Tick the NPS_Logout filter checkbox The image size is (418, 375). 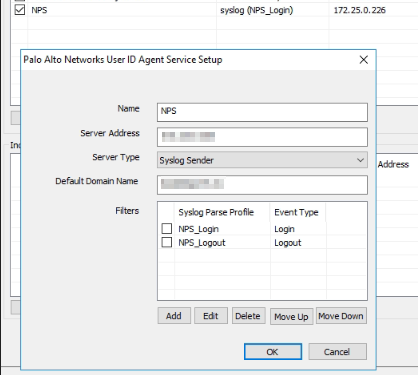pos(167,242)
